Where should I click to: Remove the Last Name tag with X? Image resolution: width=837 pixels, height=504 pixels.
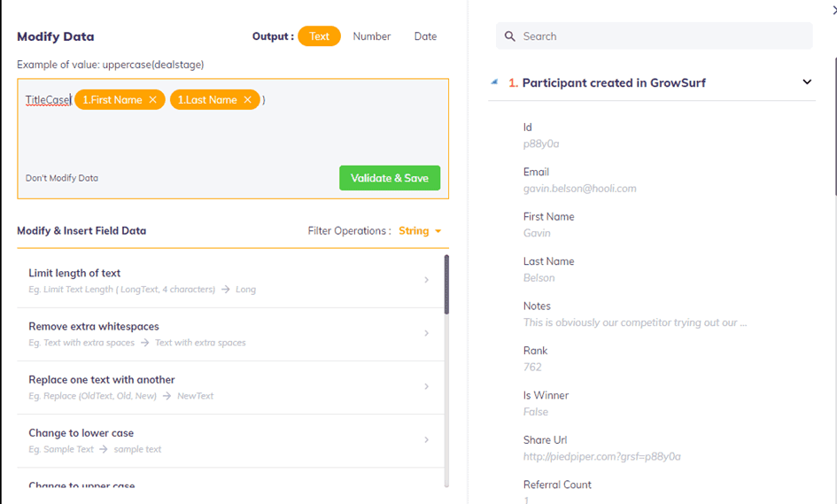point(247,100)
